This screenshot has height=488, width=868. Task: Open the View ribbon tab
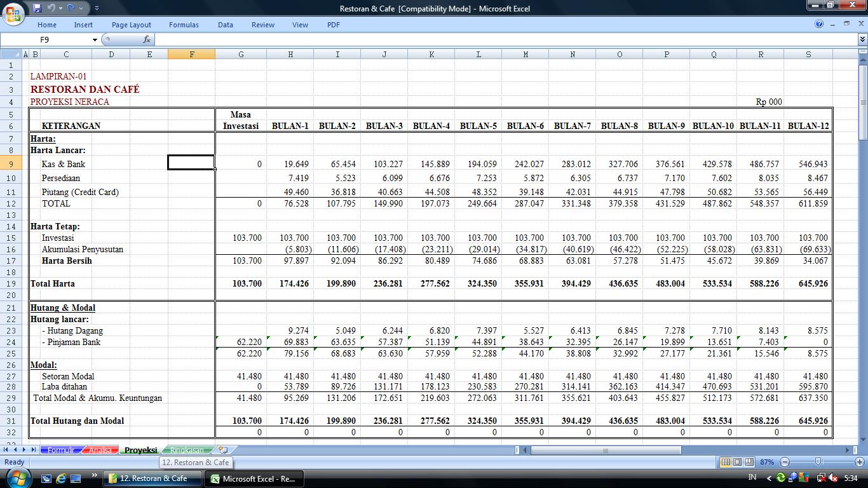[300, 25]
